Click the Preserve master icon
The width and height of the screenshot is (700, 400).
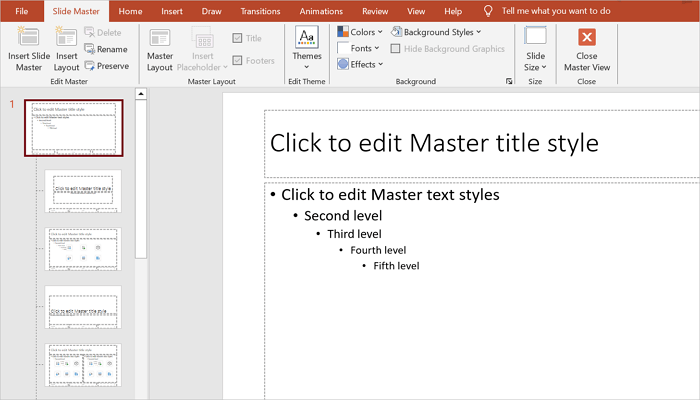coord(89,66)
